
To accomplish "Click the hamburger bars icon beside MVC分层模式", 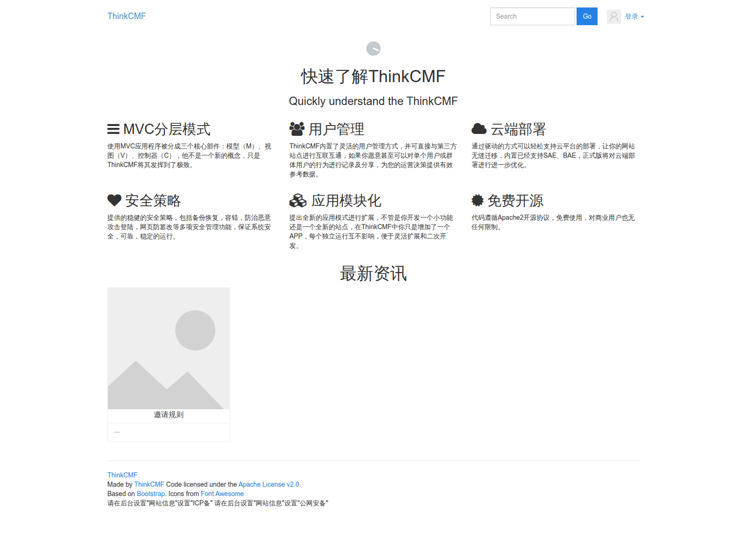I will tap(113, 129).
